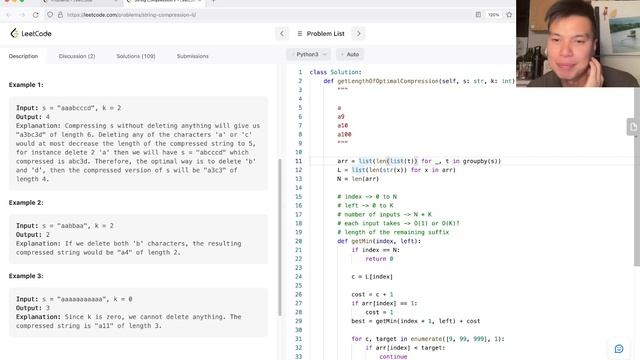This screenshot has width=640, height=360.
Task: Open the Python3 language dropdown
Action: coord(309,54)
